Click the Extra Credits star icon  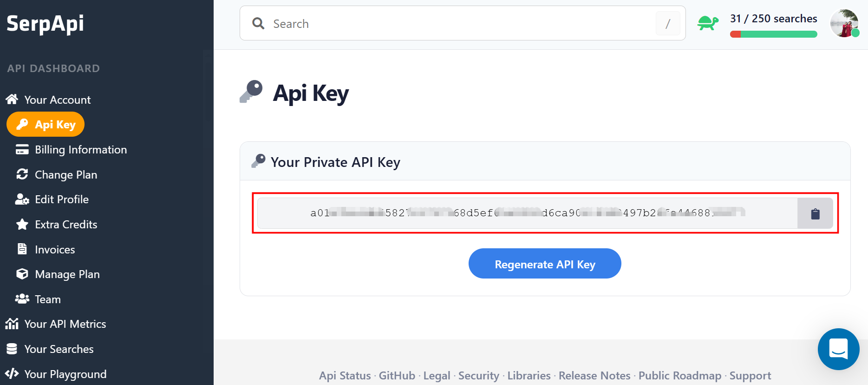tap(22, 225)
